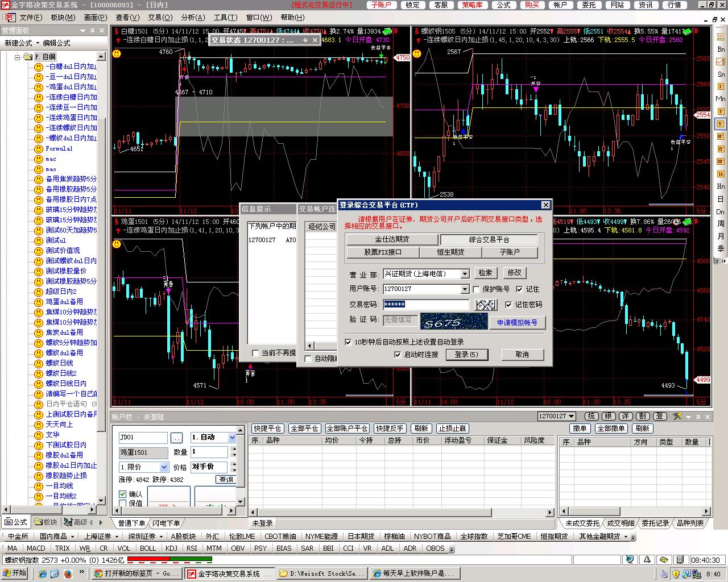
Task: Click the smiley icon on 白糖1501 chart
Action: click(x=117, y=53)
